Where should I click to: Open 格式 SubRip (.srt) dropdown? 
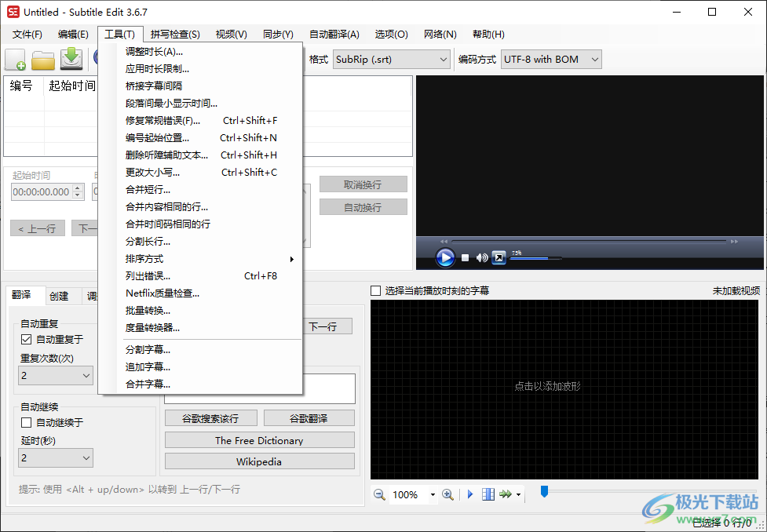click(x=392, y=60)
